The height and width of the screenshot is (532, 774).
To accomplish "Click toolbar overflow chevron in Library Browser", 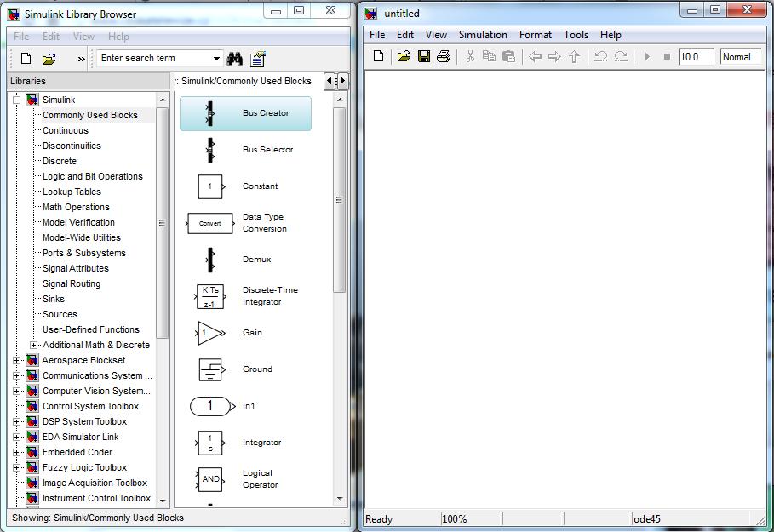I will click(x=82, y=60).
